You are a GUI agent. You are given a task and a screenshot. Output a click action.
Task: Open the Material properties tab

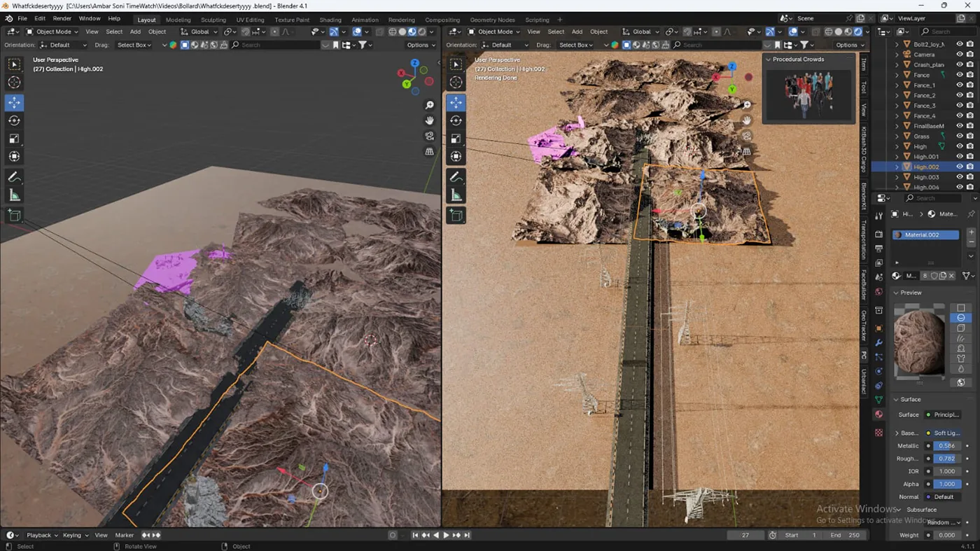click(879, 414)
